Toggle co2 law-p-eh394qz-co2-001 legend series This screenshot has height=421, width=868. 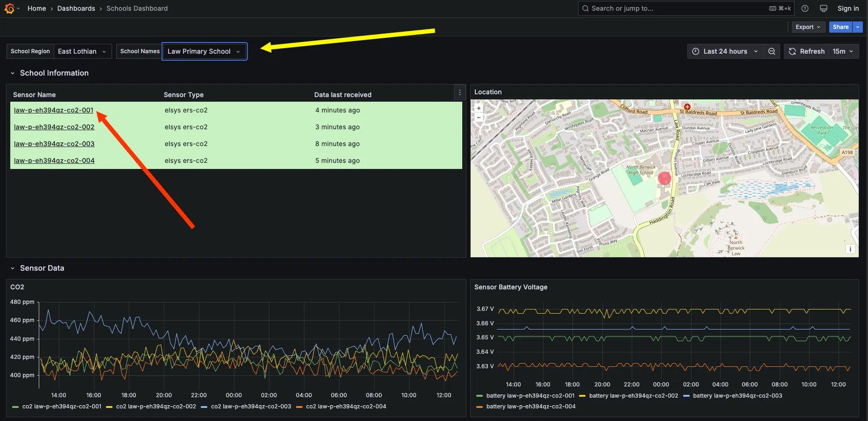pos(62,407)
